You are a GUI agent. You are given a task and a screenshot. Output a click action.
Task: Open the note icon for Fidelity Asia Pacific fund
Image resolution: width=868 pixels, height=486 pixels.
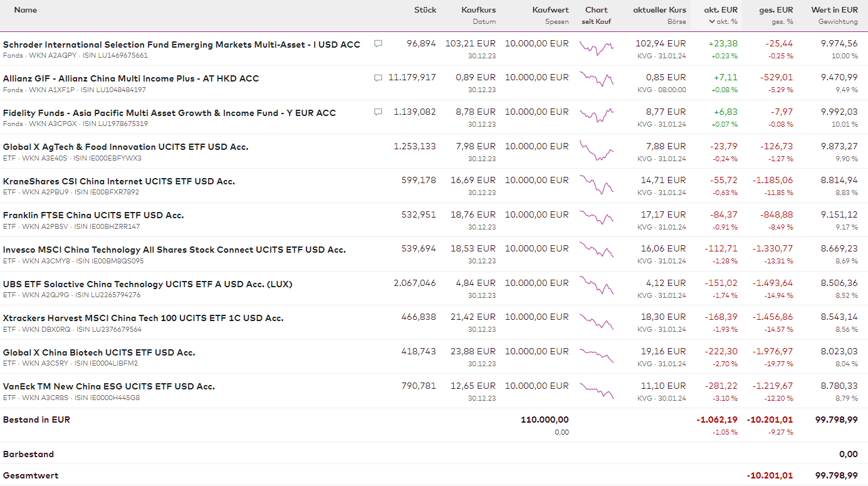tap(378, 112)
